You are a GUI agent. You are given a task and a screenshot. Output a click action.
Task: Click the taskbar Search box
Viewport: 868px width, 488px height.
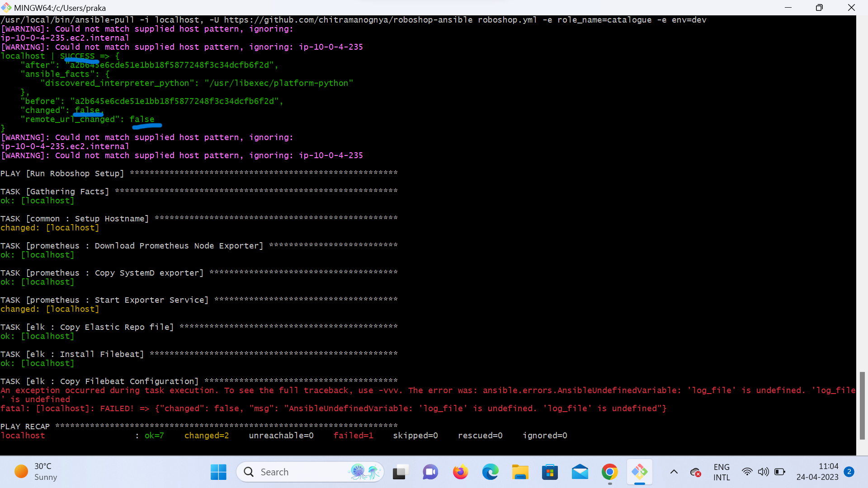pyautogui.click(x=310, y=472)
